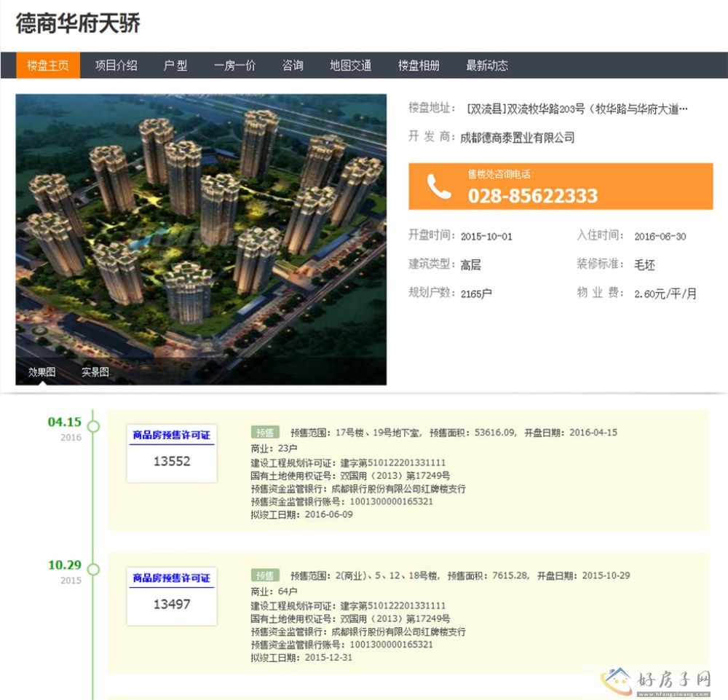Click the truncated 楼盘地址 address text
This screenshot has height=700, width=728.
[577, 109]
